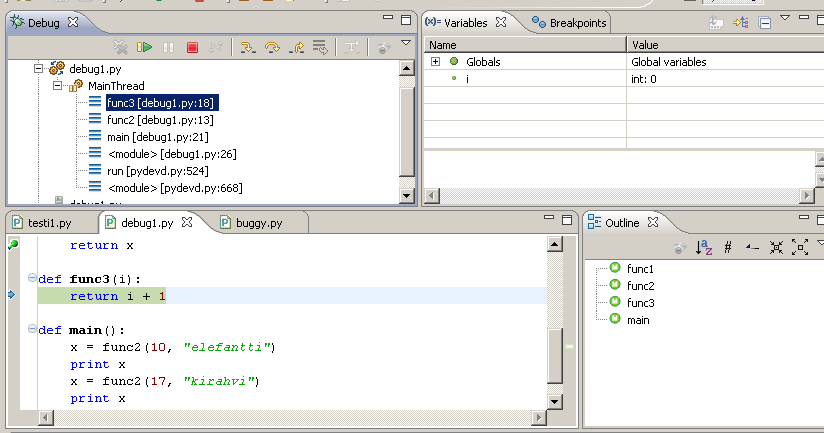Click the Resume debug button
The width and height of the screenshot is (824, 433).
pyautogui.click(x=145, y=47)
